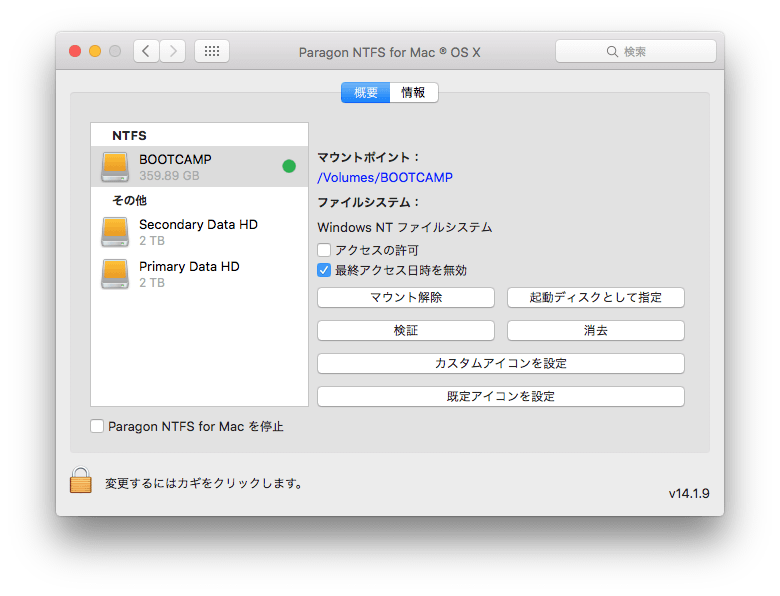Click the padlock icon to unlock changes

(x=81, y=480)
